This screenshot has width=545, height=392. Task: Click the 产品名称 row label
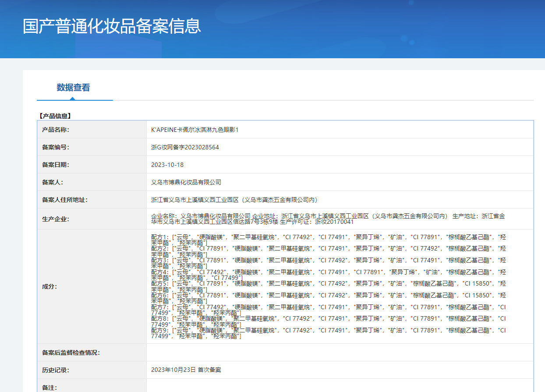tap(55, 130)
